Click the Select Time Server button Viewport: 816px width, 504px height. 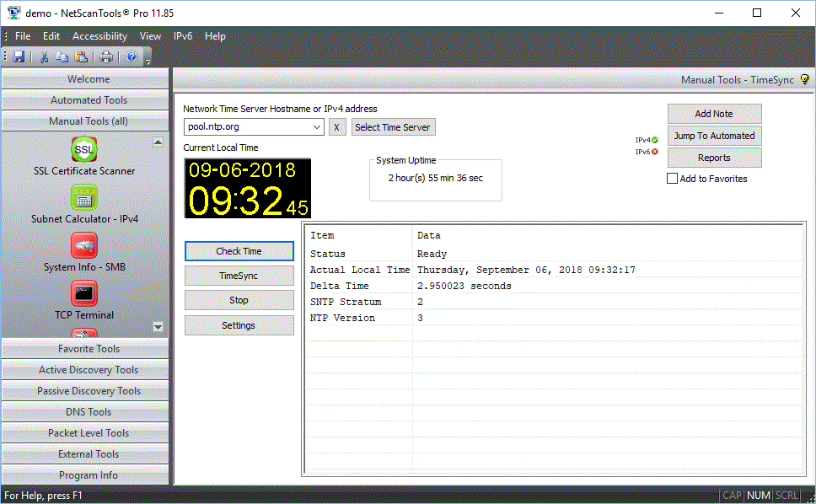[x=393, y=127]
